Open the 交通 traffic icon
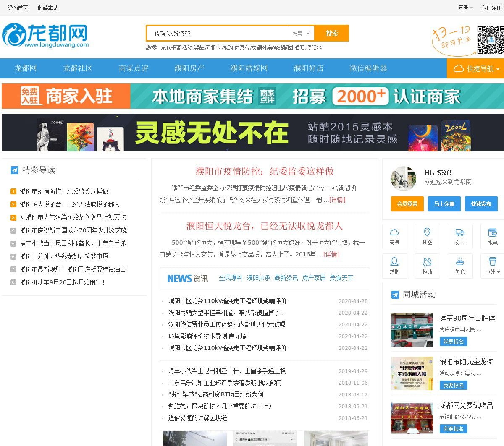Screen dimensions: 504x446 460,237
